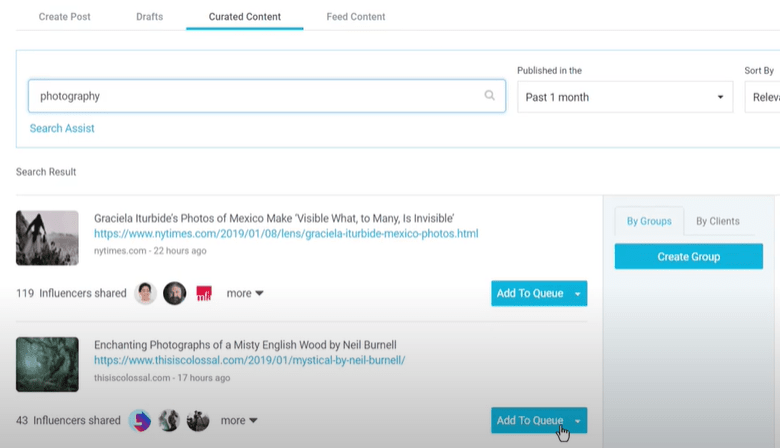
Task: Open Add To Queue arrow for Graciela Iturbide article
Action: 578,293
